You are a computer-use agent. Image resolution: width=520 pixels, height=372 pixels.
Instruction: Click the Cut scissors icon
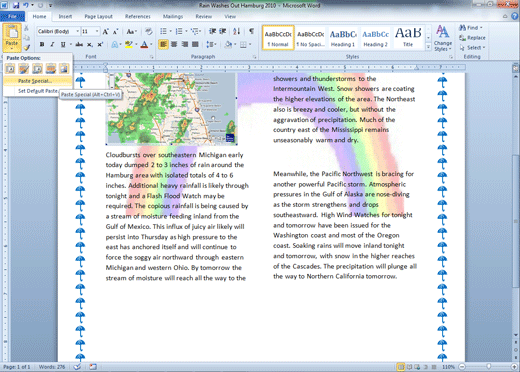coord(27,28)
